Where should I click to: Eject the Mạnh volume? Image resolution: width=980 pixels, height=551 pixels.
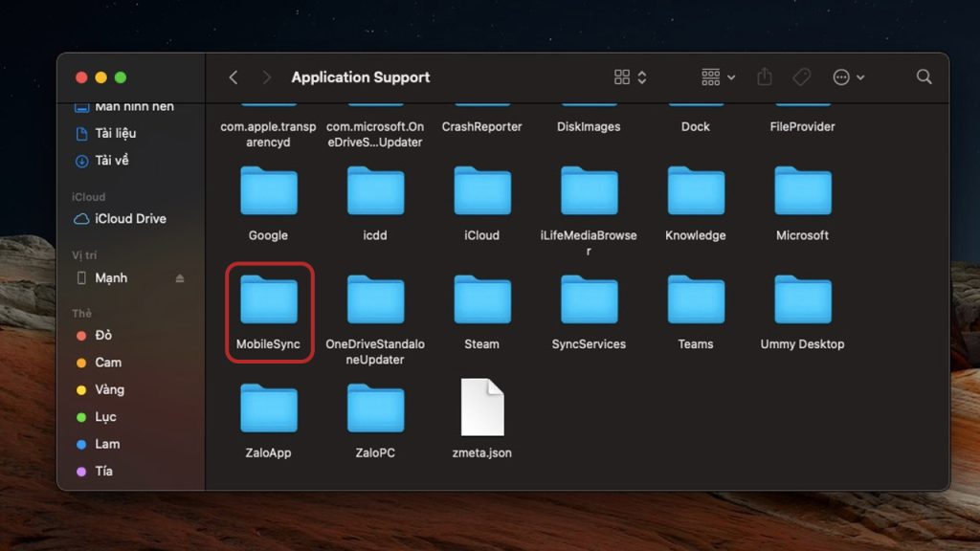(x=180, y=278)
